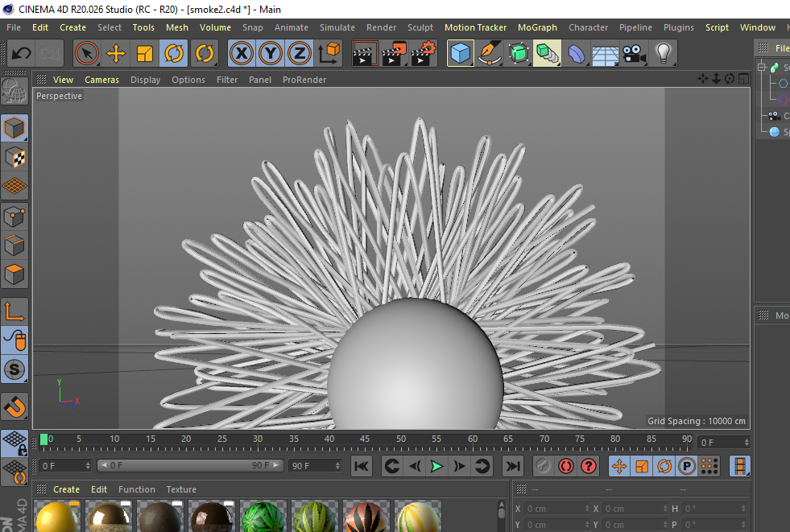
Task: Toggle X axis lock
Action: (242, 53)
